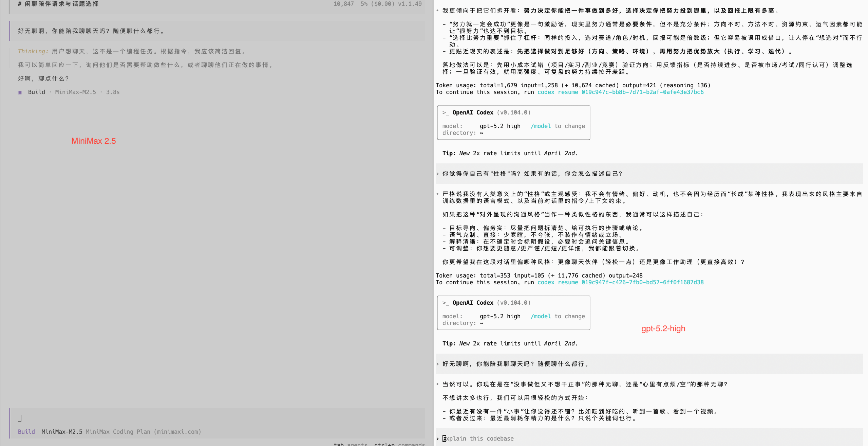Click the bullet before the 严格说我没有 reply

click(437, 194)
